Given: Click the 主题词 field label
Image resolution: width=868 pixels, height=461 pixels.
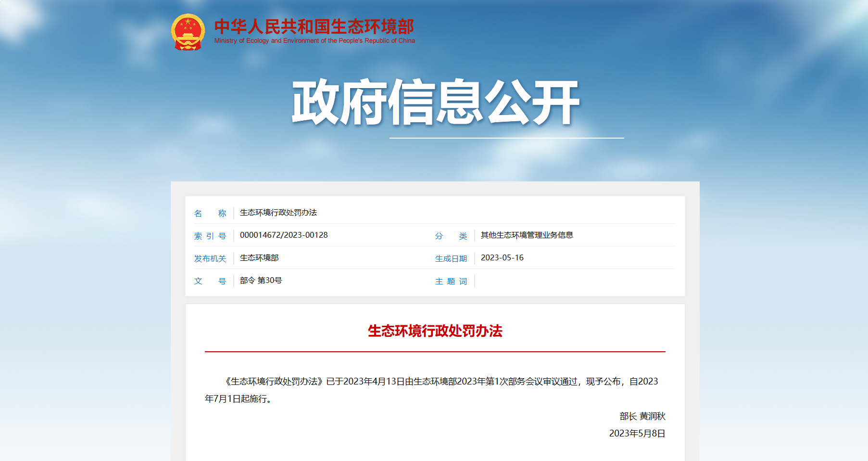Looking at the screenshot, I should 451,281.
